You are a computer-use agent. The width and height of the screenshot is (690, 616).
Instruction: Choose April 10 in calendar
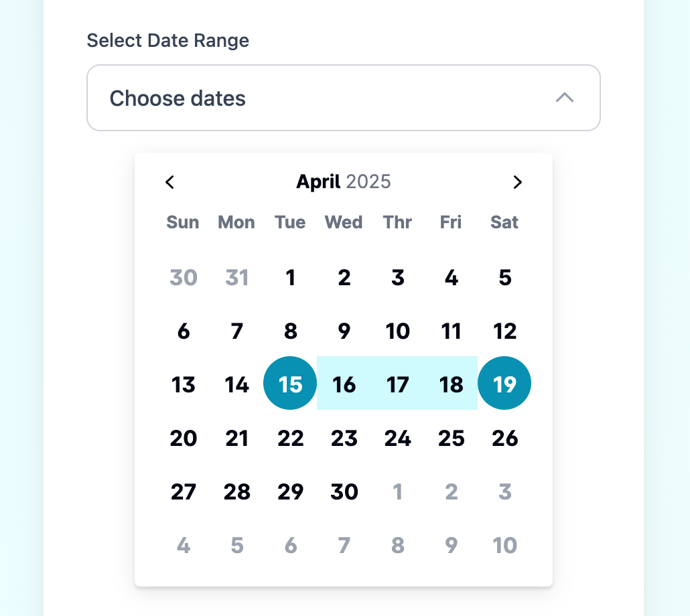click(x=397, y=331)
